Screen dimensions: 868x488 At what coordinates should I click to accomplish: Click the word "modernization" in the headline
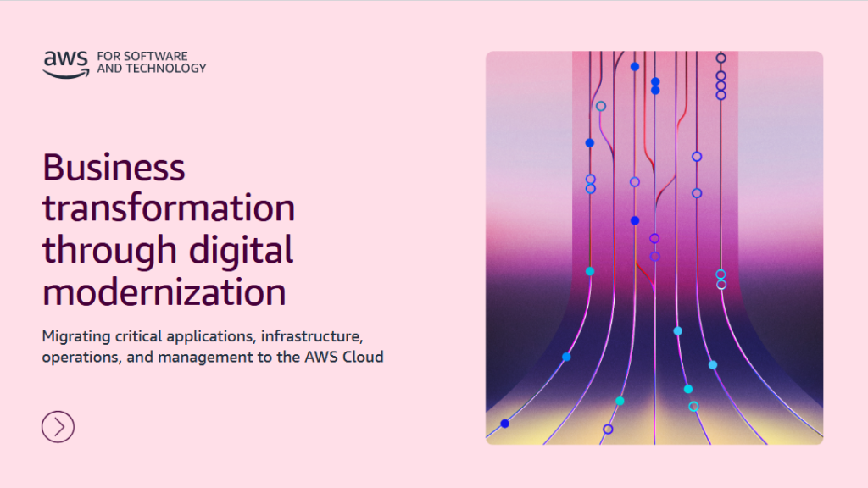click(x=164, y=292)
